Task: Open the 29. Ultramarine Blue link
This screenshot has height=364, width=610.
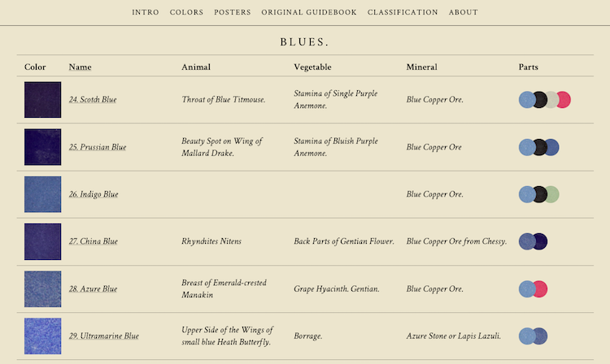Action: [103, 336]
